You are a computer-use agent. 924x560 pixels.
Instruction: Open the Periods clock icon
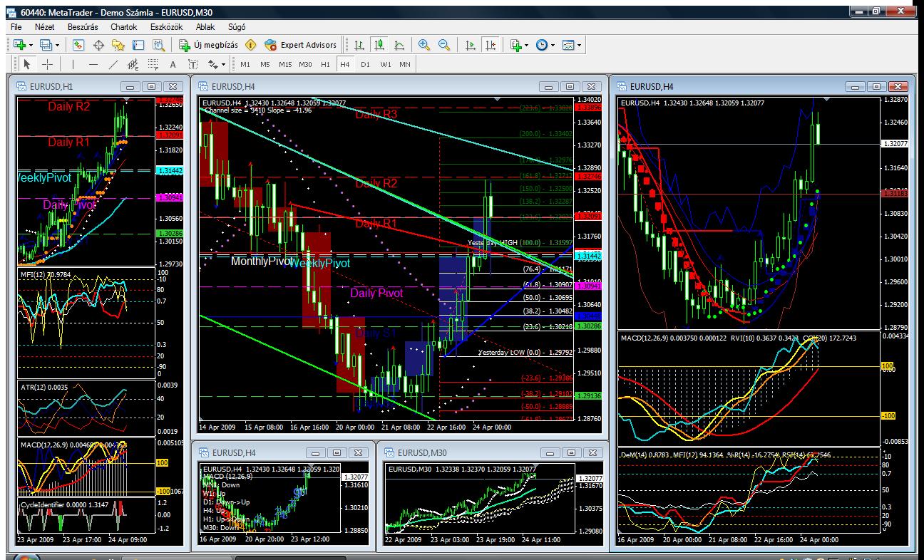(x=542, y=45)
